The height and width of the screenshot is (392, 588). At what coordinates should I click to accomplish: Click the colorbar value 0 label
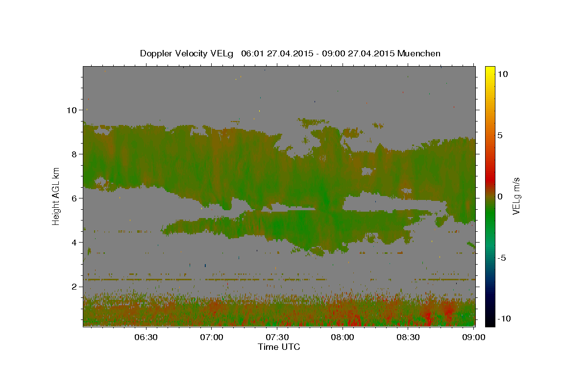point(500,196)
